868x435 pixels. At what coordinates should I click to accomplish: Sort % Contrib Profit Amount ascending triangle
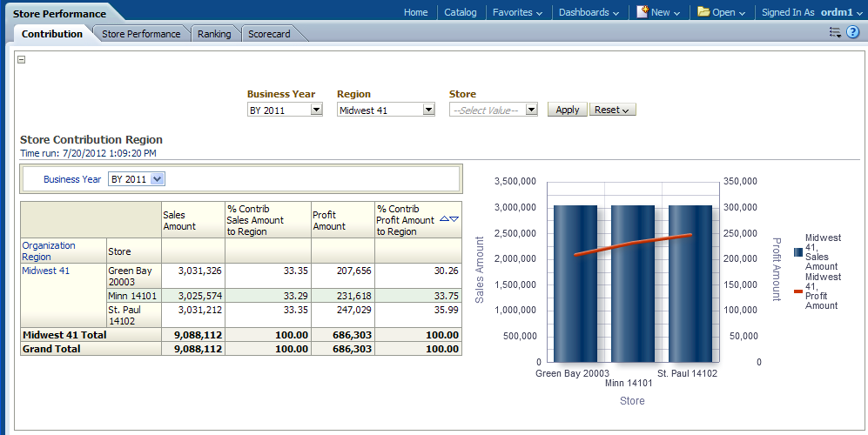coord(445,219)
